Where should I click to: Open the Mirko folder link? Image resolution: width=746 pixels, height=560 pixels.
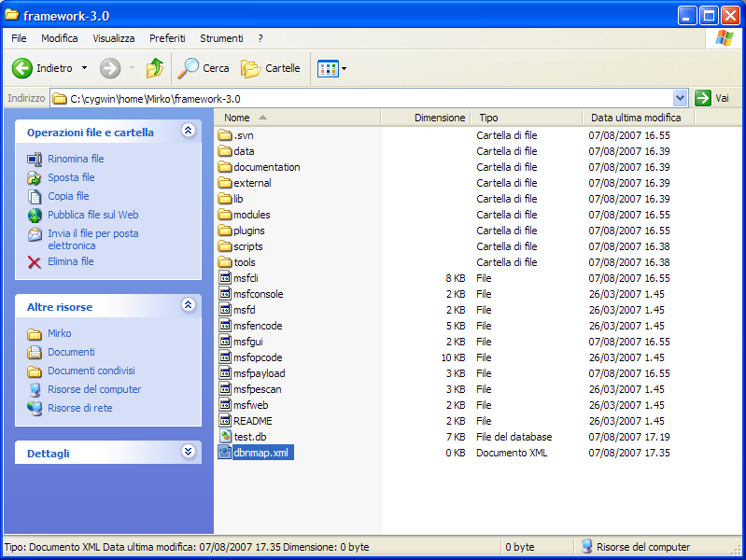tap(60, 333)
